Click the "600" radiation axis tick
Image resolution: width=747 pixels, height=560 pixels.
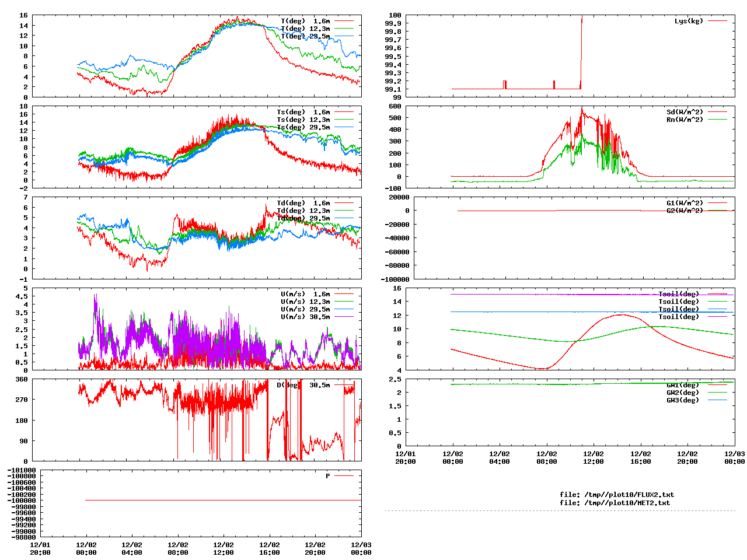395,106
